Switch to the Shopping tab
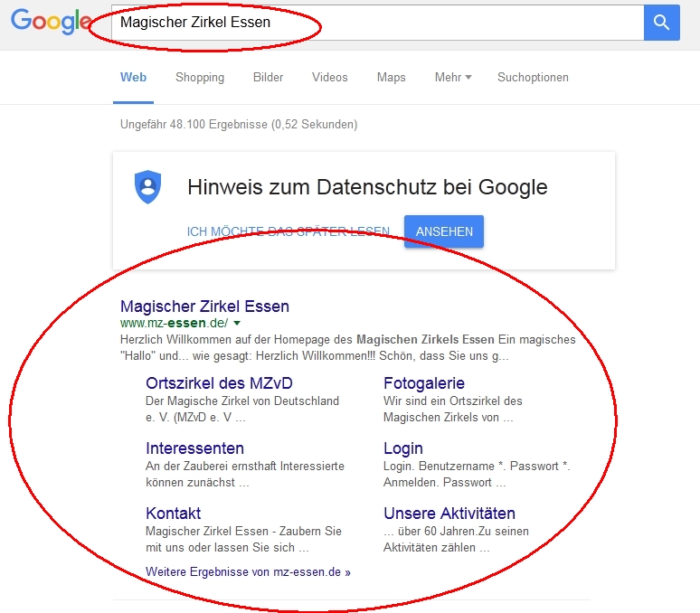 200,77
